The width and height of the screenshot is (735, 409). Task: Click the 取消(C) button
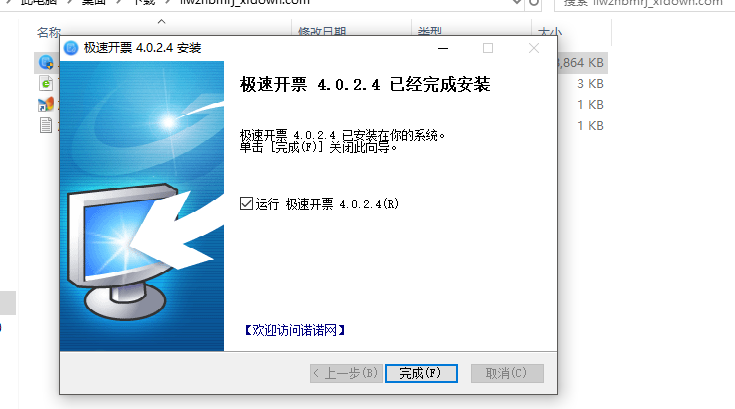506,373
